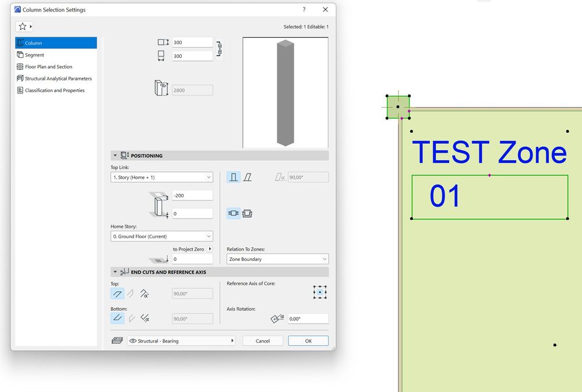
Task: Select the horizontal top end cut
Action: click(x=117, y=294)
